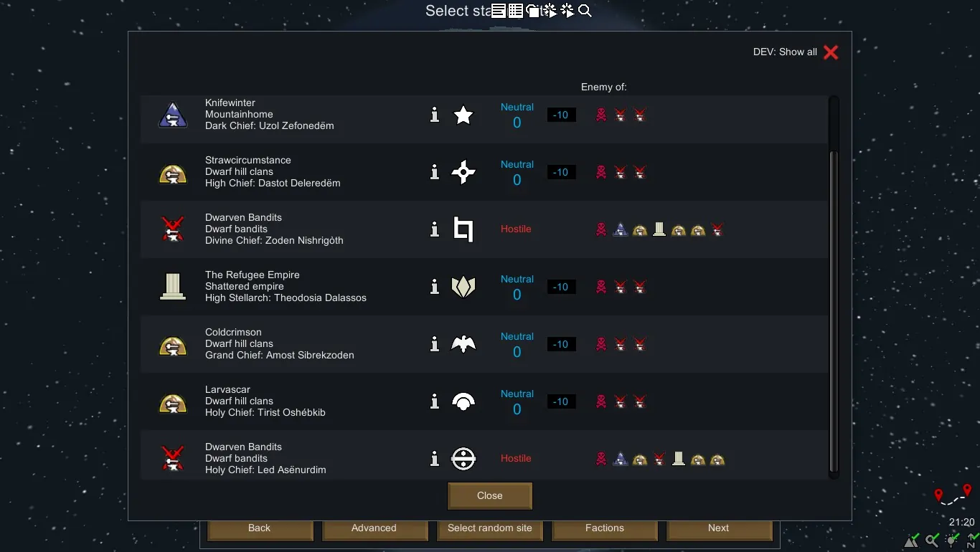This screenshot has height=552, width=980.
Task: Click the table grid icon in top toolbar
Action: pyautogui.click(x=515, y=11)
